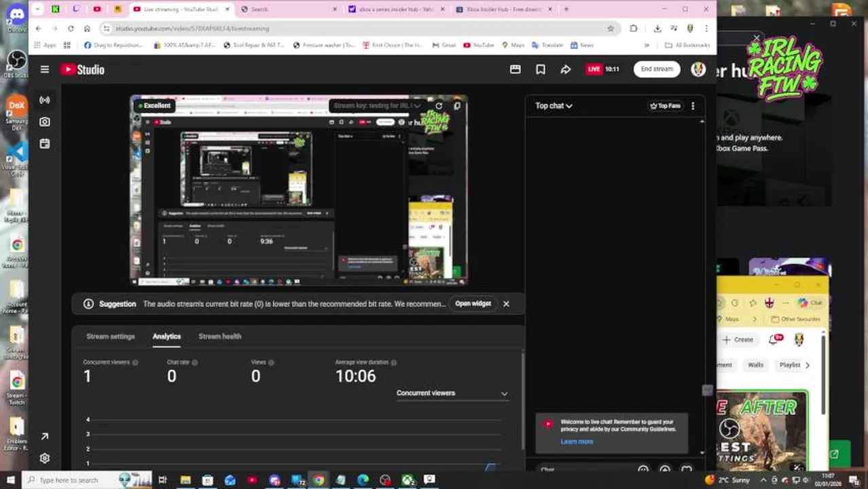Click chips next arrow in Edge window
Image resolution: width=868 pixels, height=489 pixels.
(x=808, y=365)
